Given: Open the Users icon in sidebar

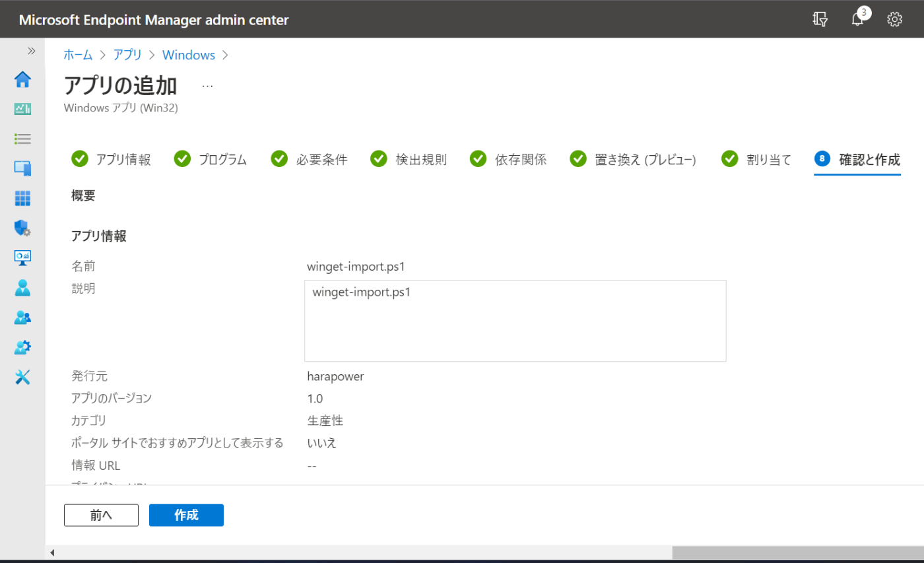Looking at the screenshot, I should click(x=22, y=288).
